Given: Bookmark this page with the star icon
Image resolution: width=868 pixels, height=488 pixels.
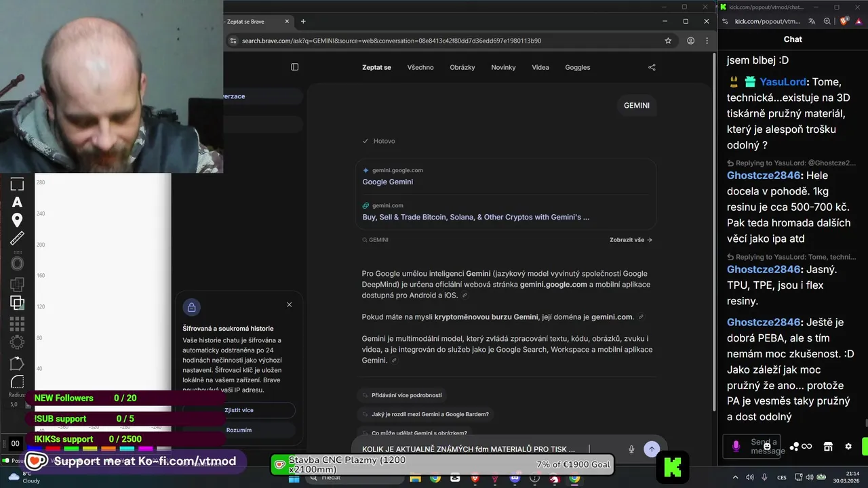Looking at the screenshot, I should coord(668,41).
